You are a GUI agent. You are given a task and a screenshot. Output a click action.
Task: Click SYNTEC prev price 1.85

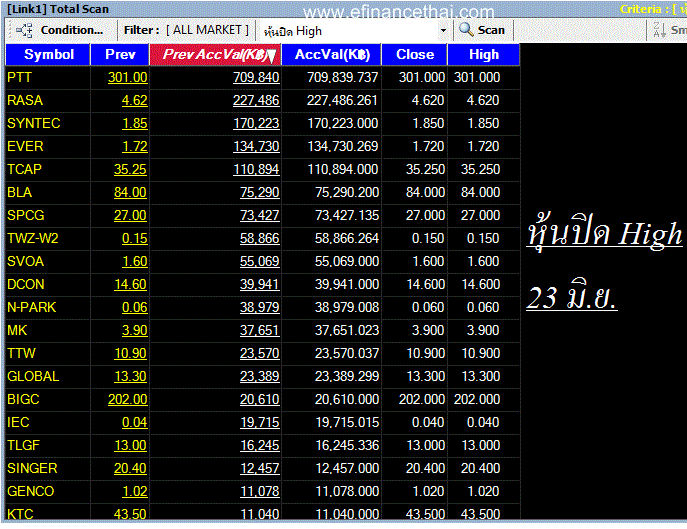click(x=135, y=123)
